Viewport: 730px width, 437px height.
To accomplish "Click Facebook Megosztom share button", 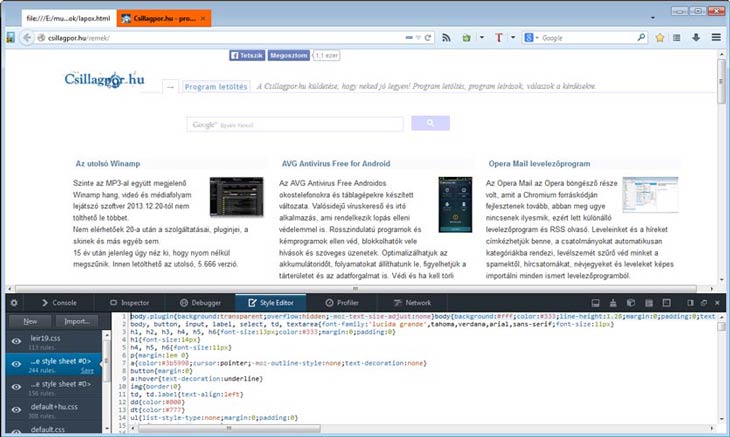I will coord(289,55).
